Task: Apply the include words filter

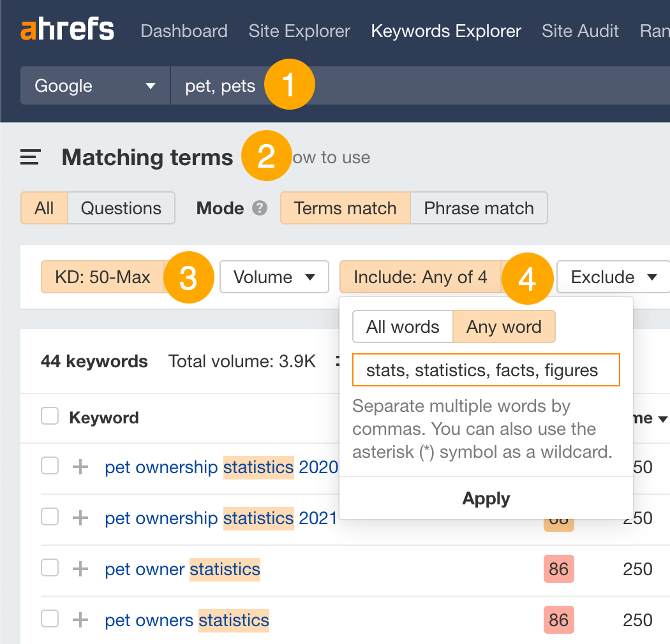Action: coord(486,499)
